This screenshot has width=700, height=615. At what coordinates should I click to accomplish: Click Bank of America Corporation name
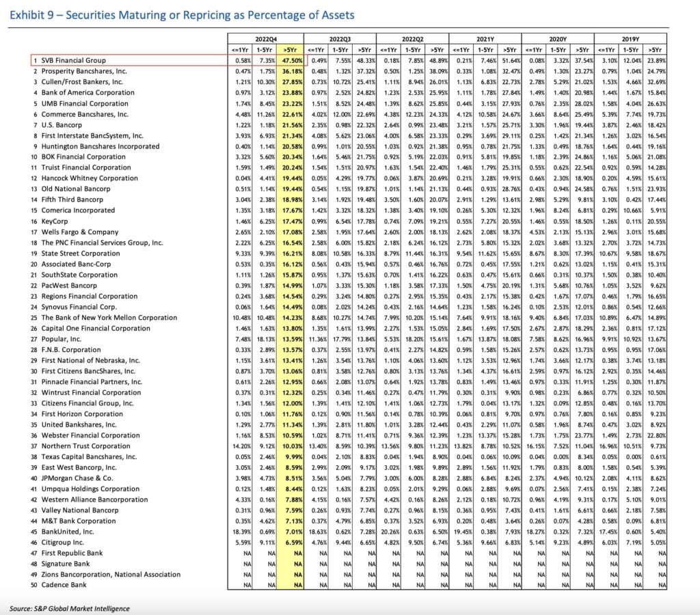[88, 92]
